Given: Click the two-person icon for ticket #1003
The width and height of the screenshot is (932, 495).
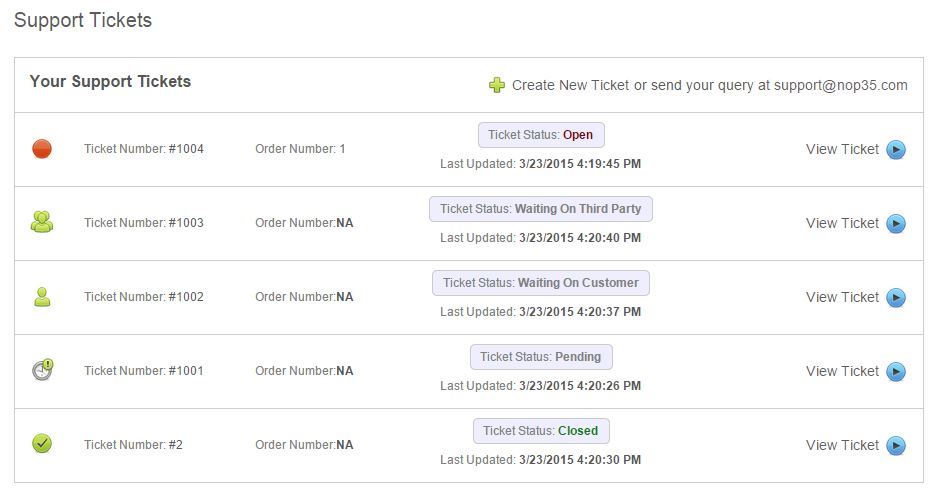Looking at the screenshot, I should click(x=41, y=222).
